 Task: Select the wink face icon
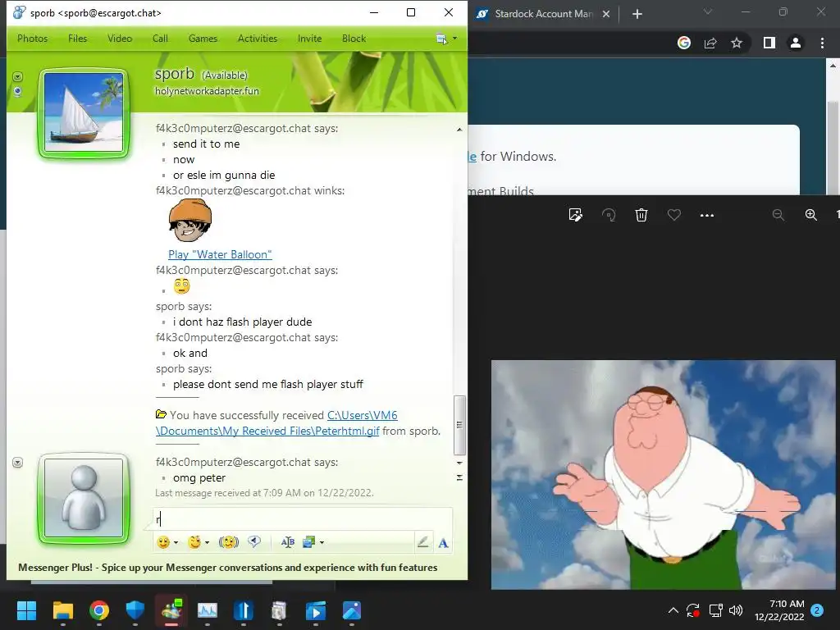(x=194, y=542)
